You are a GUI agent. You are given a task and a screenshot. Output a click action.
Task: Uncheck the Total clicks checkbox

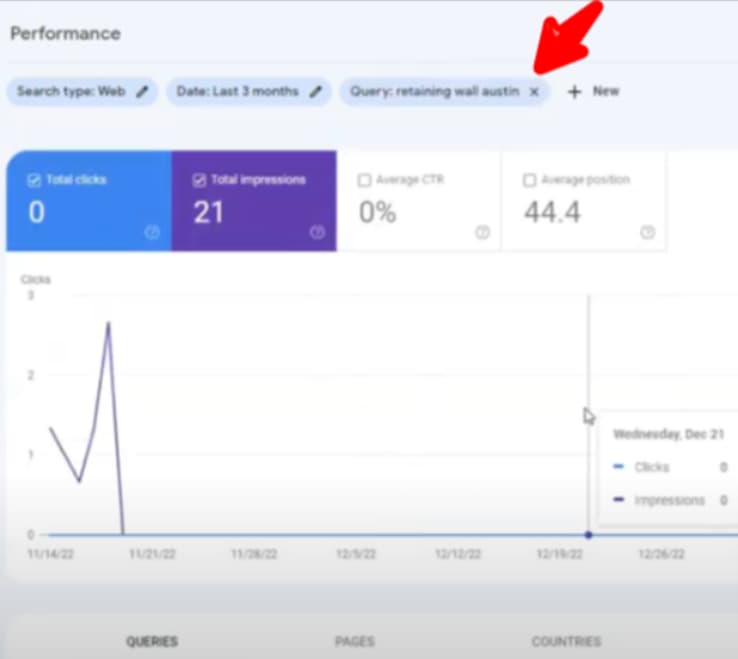[34, 180]
